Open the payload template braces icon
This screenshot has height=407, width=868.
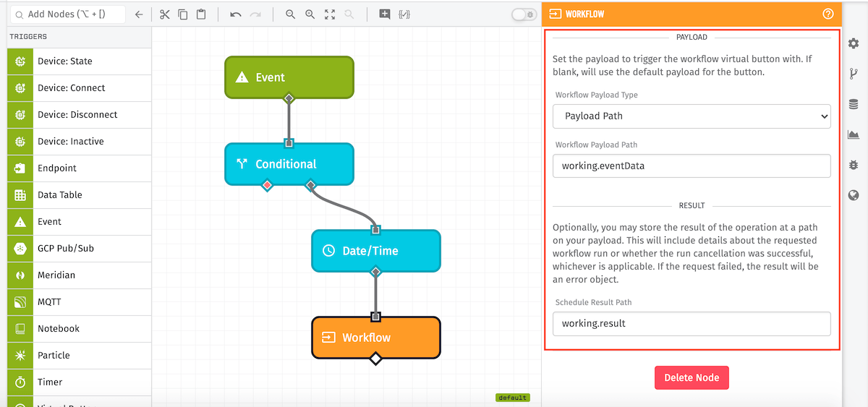(x=404, y=14)
